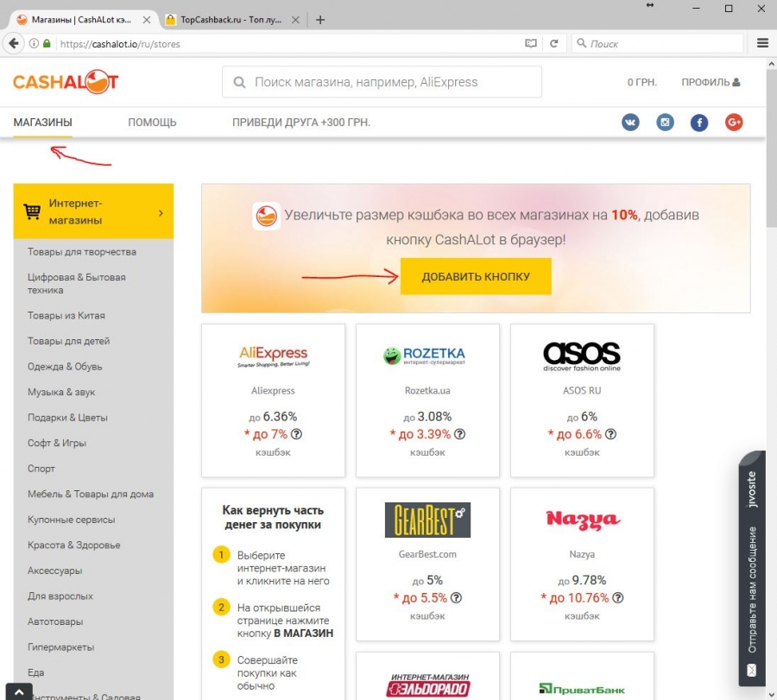777x700 pixels.
Task: Close the TopCashback.ru tab
Action: coord(295,20)
